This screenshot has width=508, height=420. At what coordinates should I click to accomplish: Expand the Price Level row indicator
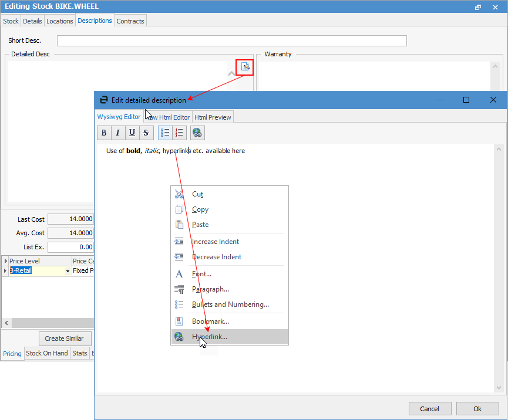5,270
